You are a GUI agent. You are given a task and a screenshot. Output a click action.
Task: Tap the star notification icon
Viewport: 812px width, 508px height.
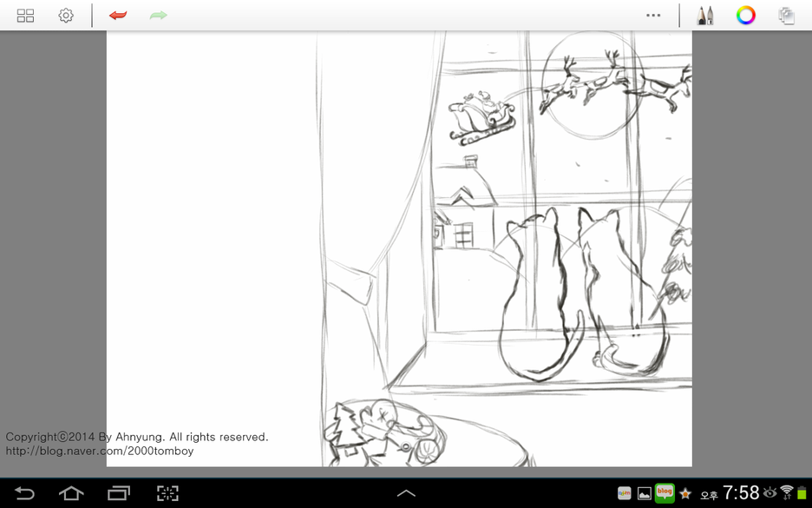tap(685, 493)
